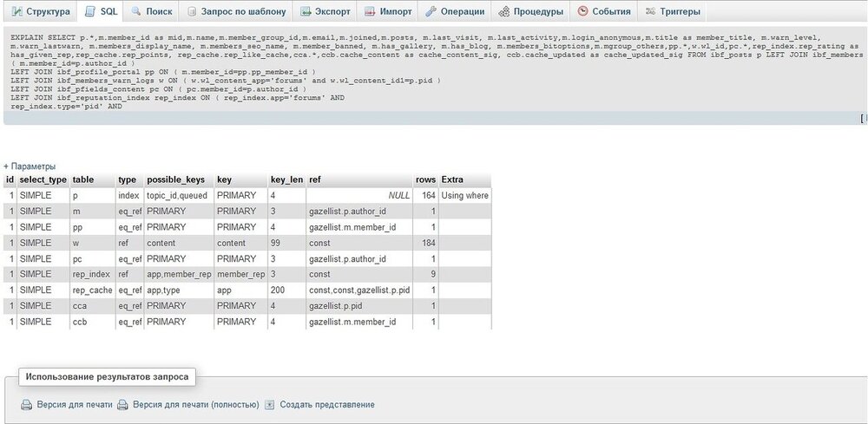Open the Версия для печати (полностью) link
The height and width of the screenshot is (424, 868).
195,405
